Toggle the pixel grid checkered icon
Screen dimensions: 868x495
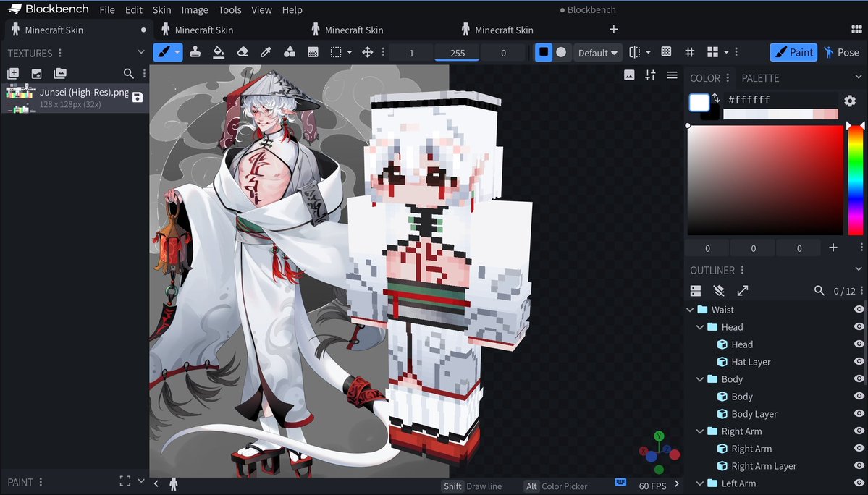coord(667,52)
